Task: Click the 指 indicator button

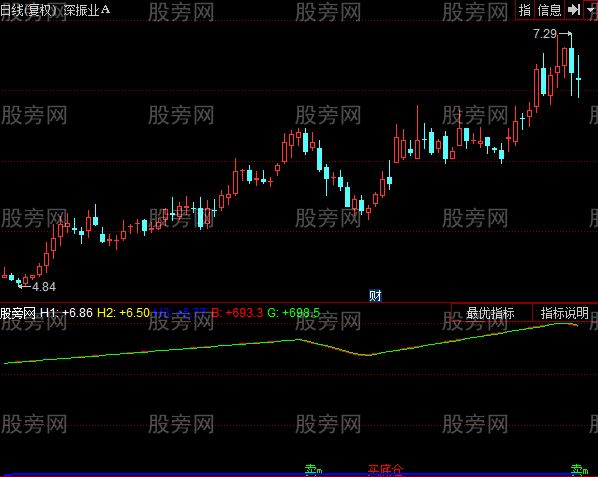Action: [x=525, y=10]
